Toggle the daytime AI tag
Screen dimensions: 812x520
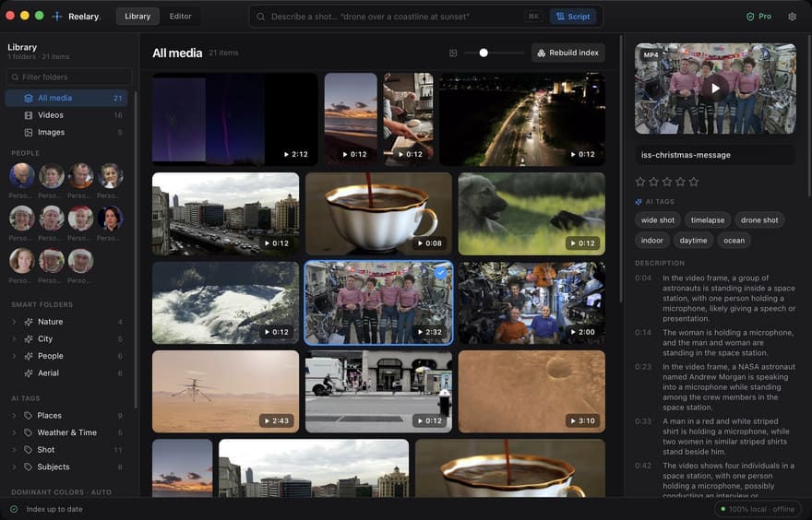pyautogui.click(x=693, y=240)
